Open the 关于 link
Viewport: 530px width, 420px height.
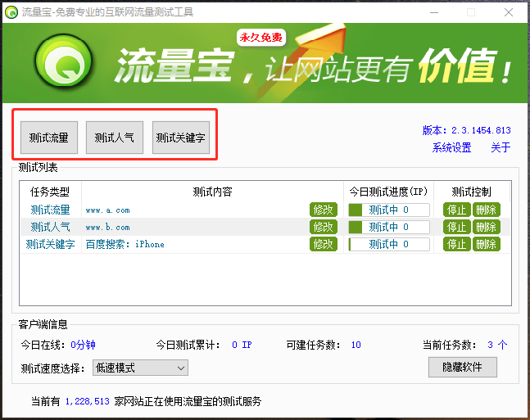pyautogui.click(x=501, y=147)
